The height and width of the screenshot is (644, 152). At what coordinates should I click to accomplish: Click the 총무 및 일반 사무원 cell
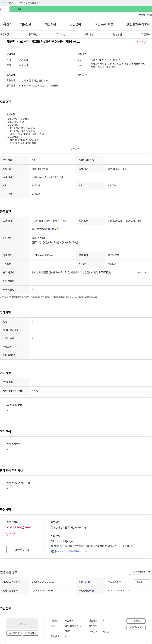pyautogui.click(x=117, y=169)
